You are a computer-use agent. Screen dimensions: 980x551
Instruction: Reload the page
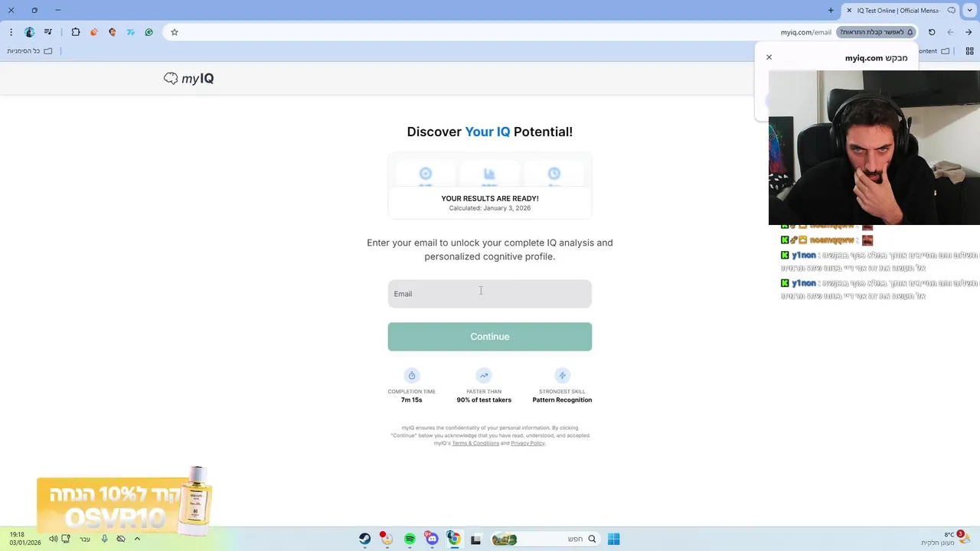[x=932, y=32]
